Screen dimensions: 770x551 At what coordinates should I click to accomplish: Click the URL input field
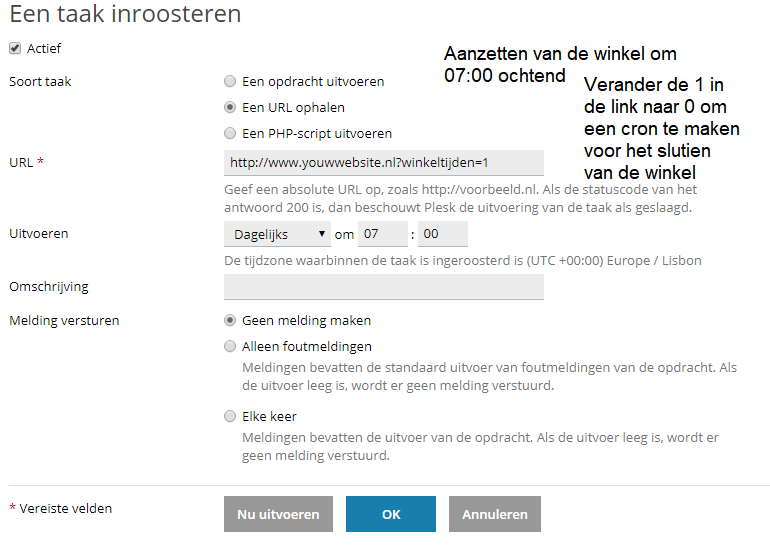point(384,163)
